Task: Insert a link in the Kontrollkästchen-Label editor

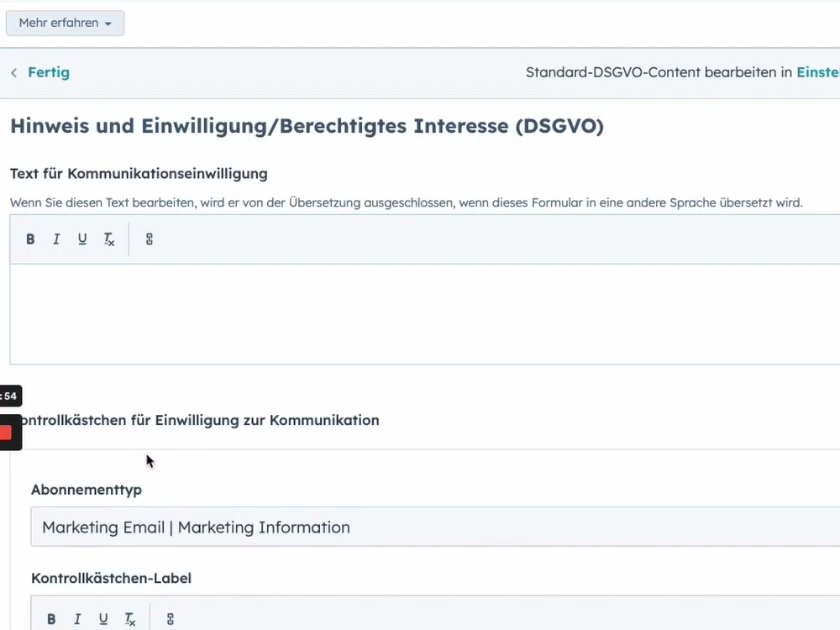Action: (x=170, y=618)
